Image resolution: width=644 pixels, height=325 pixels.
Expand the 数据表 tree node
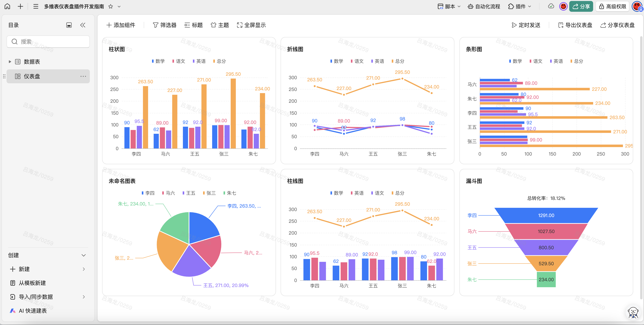click(10, 62)
